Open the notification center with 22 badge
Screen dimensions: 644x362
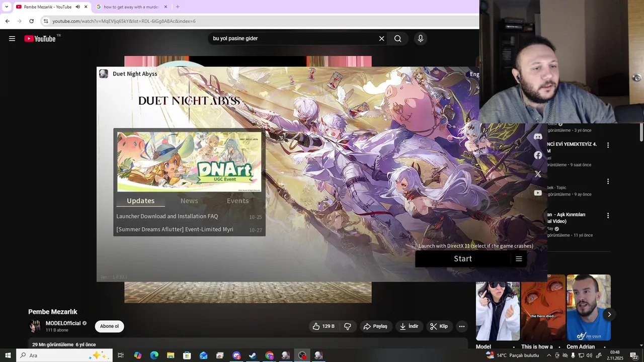(x=634, y=355)
